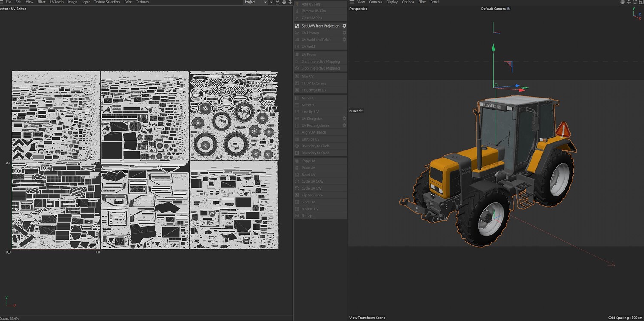Click the orbit icon in Perspective viewport
Viewport: 644px width, 321px height.
pyautogui.click(x=635, y=2)
